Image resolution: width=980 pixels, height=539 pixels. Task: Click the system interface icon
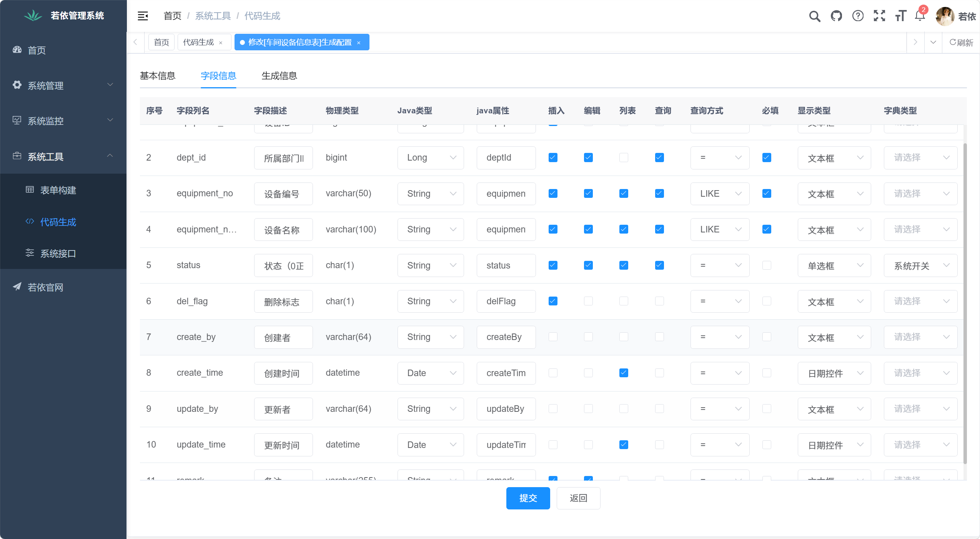30,253
